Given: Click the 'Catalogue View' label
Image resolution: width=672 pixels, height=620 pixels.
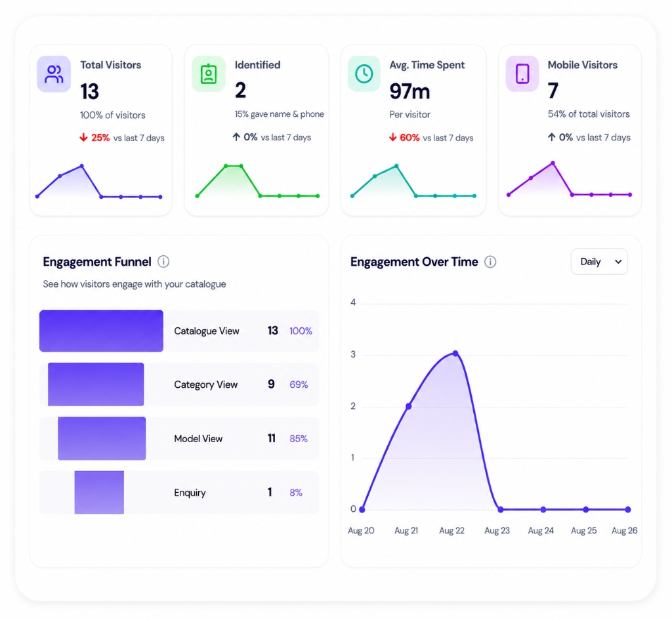Looking at the screenshot, I should click(x=207, y=331).
